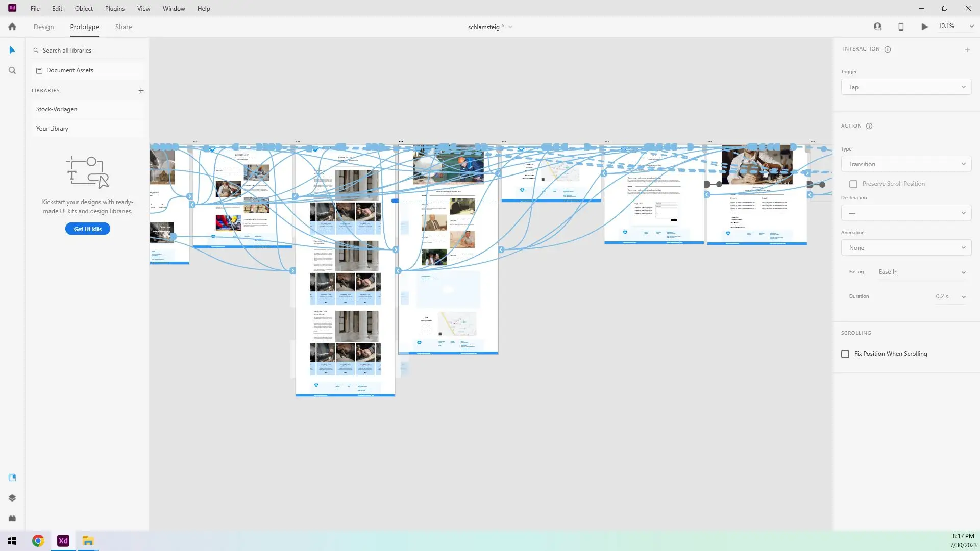The height and width of the screenshot is (551, 980).
Task: Click the Search all libraries field
Action: click(x=87, y=51)
